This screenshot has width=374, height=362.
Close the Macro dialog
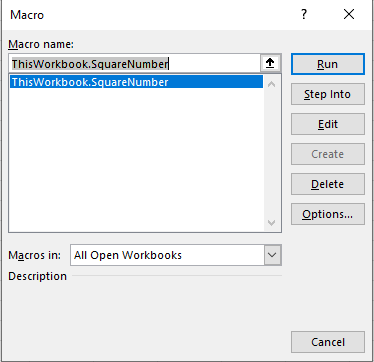click(349, 14)
